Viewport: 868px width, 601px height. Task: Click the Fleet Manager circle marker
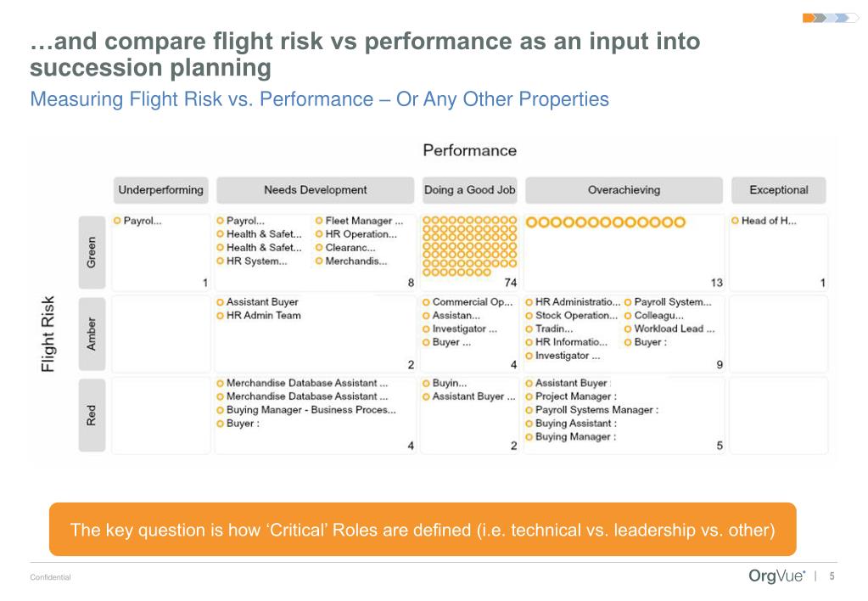(319, 222)
